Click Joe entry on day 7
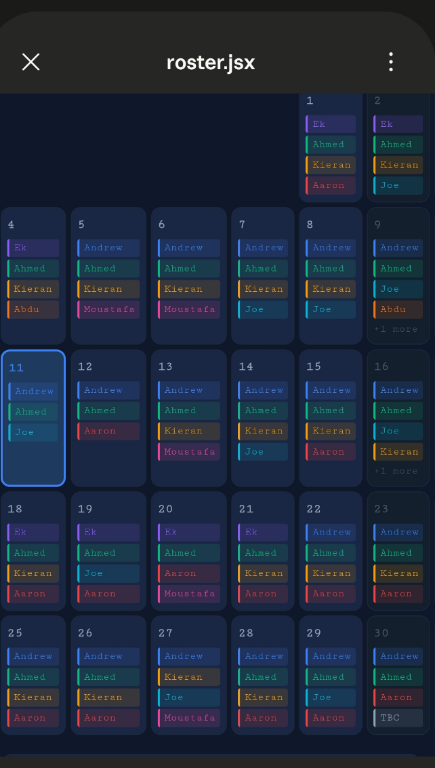Viewport: 435px width, 768px height. pos(263,310)
